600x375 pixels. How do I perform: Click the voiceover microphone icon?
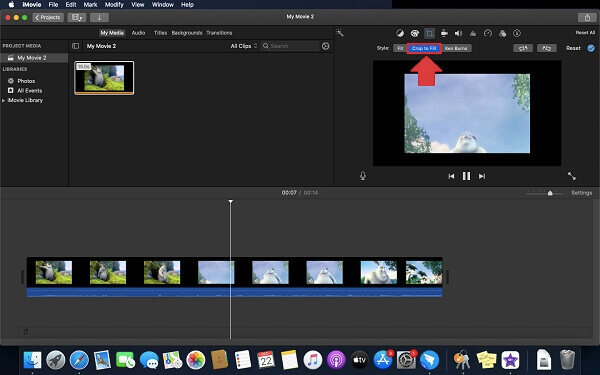click(363, 176)
